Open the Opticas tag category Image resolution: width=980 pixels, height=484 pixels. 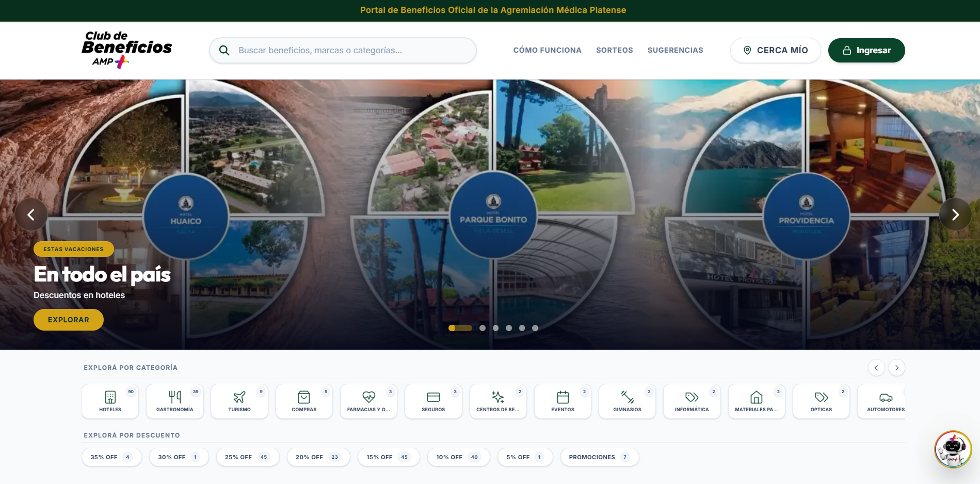[x=821, y=401]
